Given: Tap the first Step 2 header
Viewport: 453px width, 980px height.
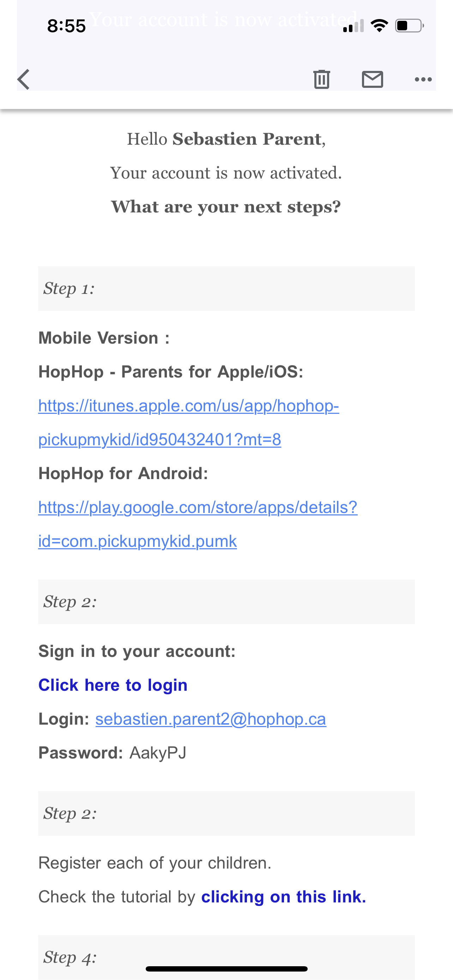Looking at the screenshot, I should [x=226, y=601].
